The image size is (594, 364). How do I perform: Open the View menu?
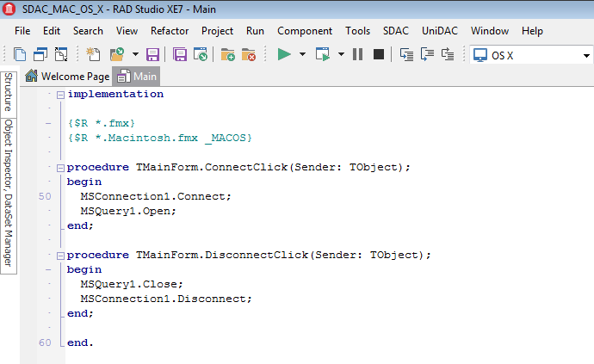127,31
